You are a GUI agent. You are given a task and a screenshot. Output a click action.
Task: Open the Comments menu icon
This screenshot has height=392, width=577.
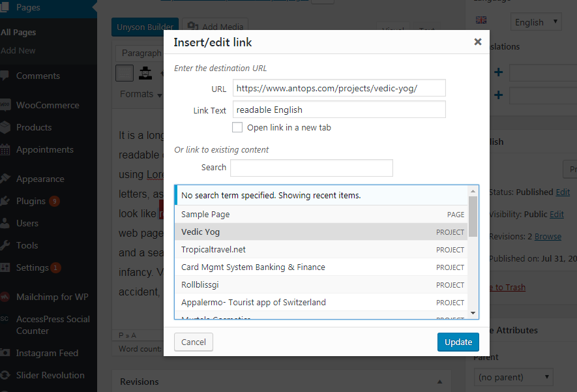(5, 76)
